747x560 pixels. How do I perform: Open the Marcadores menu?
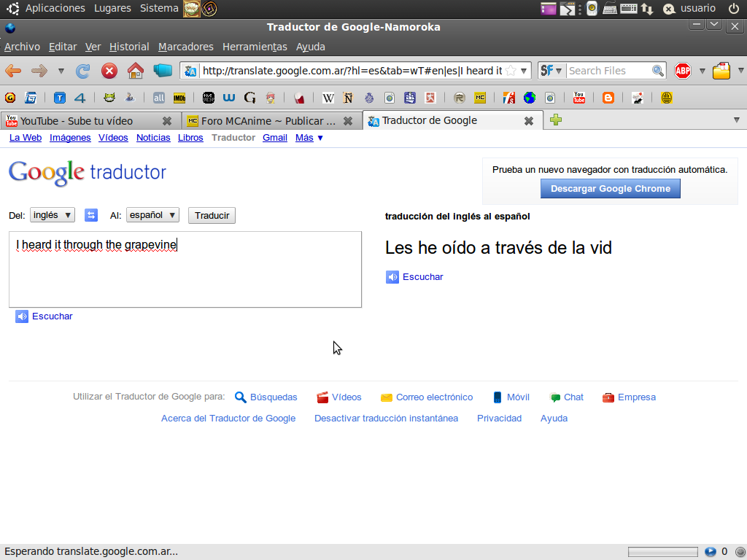click(186, 47)
